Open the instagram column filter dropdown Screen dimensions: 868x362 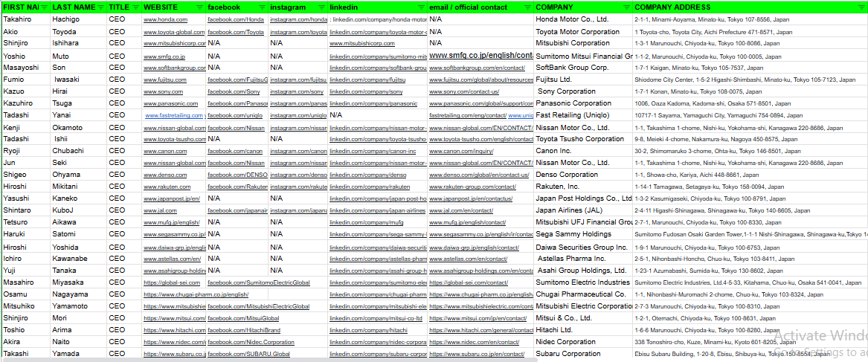pos(321,7)
